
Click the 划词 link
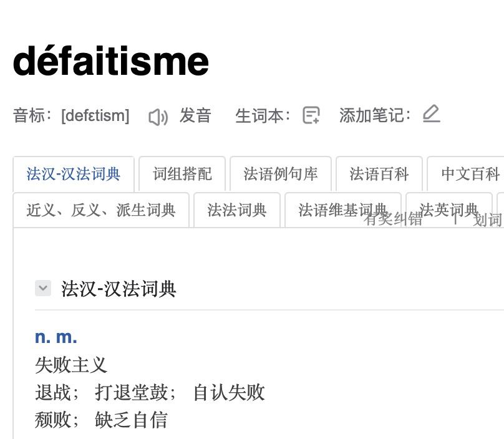click(x=488, y=220)
